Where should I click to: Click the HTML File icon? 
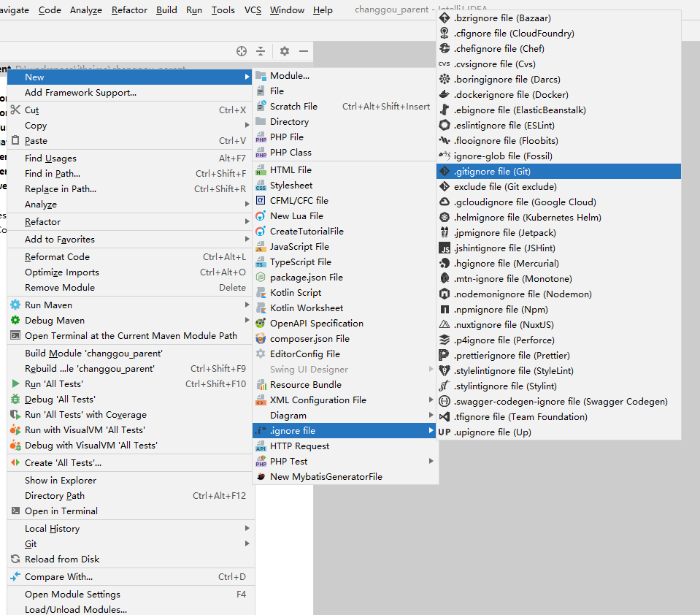(261, 169)
